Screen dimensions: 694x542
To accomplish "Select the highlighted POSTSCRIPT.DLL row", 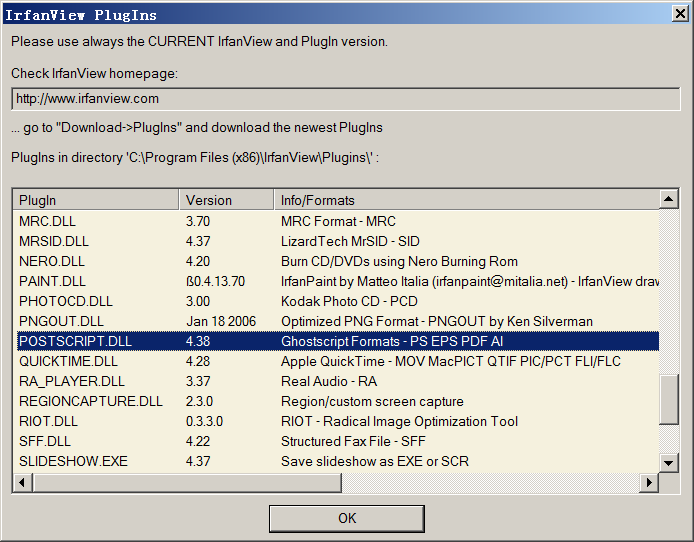I will [x=338, y=341].
